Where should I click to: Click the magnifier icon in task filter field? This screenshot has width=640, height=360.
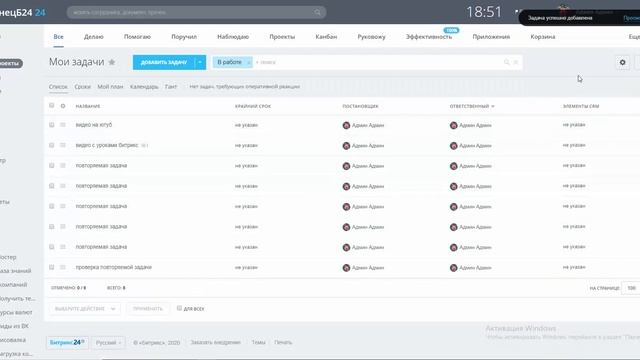click(507, 62)
